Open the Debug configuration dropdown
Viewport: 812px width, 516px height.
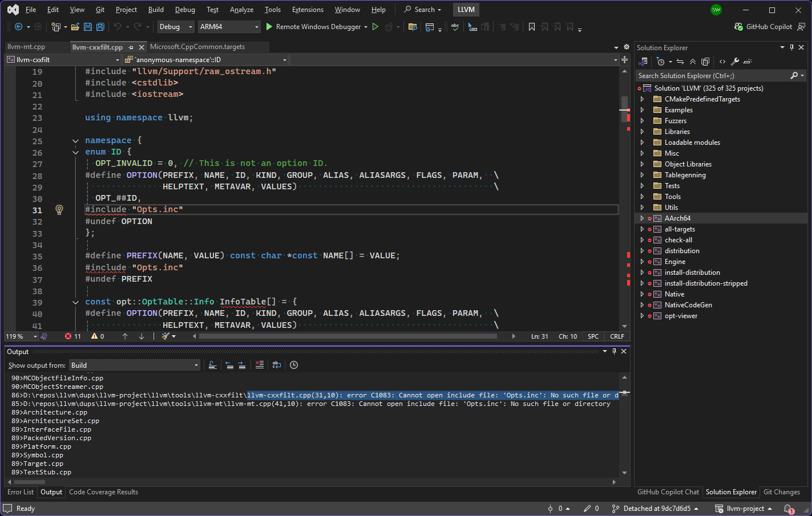[x=176, y=27]
